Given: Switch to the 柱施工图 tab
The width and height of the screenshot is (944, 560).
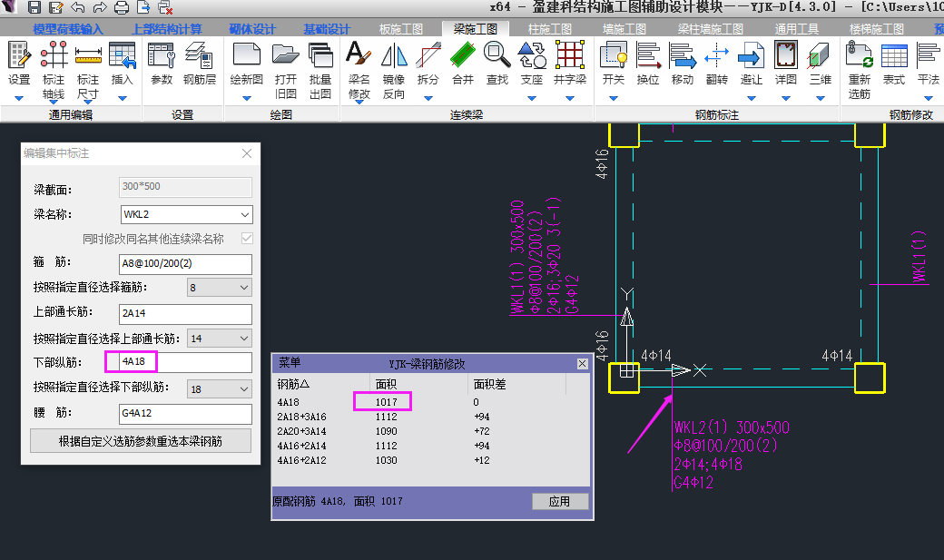Looking at the screenshot, I should (550, 29).
